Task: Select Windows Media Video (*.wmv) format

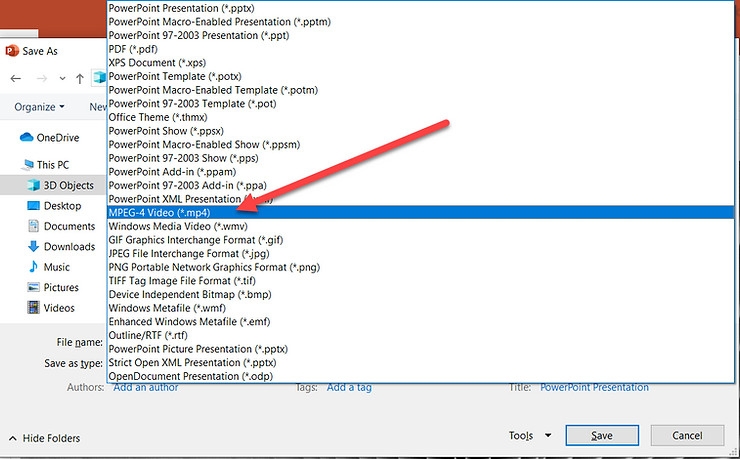Action: [420, 226]
